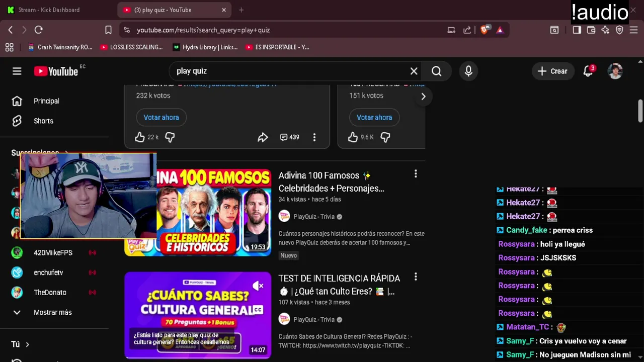This screenshot has height=362, width=644.
Task: Reload the page
Action: pyautogui.click(x=39, y=30)
